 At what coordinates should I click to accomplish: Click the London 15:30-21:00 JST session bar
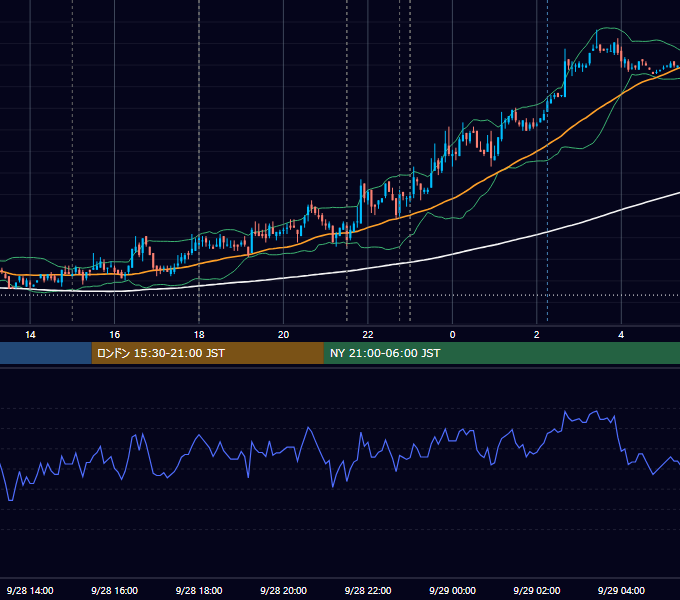point(207,353)
